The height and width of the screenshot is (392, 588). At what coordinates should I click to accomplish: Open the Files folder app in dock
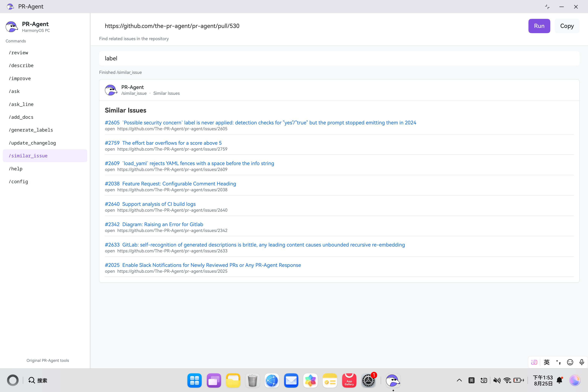coord(233,381)
